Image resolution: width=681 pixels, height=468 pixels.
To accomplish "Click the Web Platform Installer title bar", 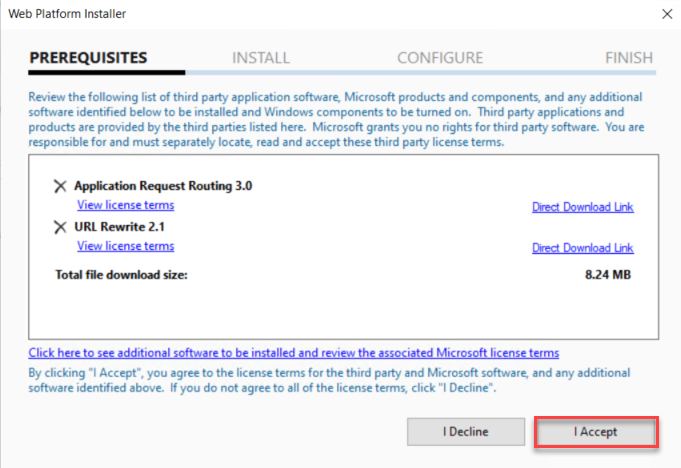I will [x=300, y=14].
